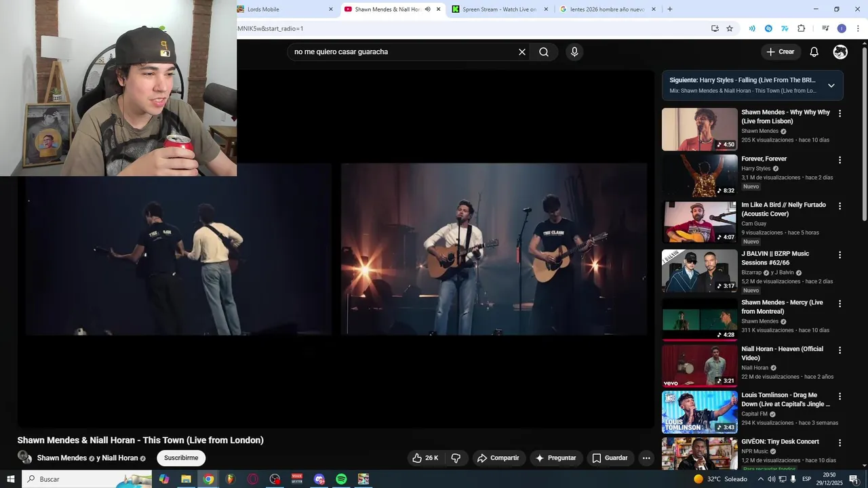Open Shawn Mendes Mercy thumbnail
The height and width of the screenshot is (488, 868).
tap(699, 320)
